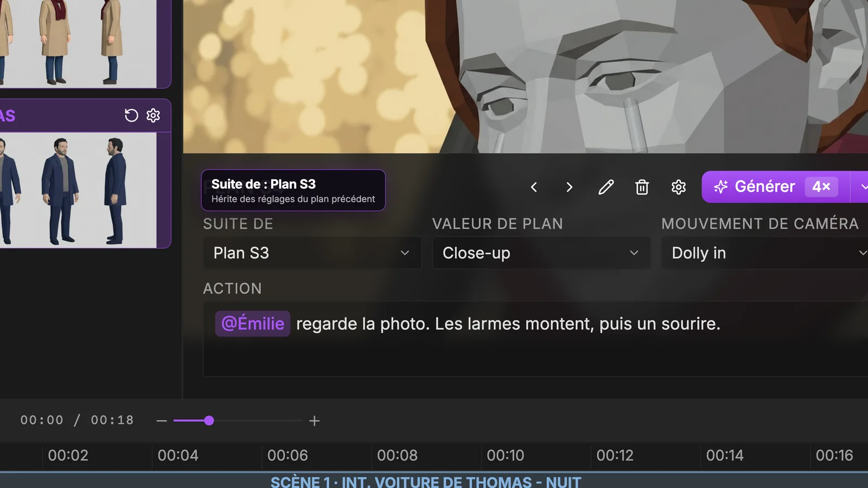Screen dimensions: 868x488
Task: Open character panel settings gear
Action: coord(154,115)
